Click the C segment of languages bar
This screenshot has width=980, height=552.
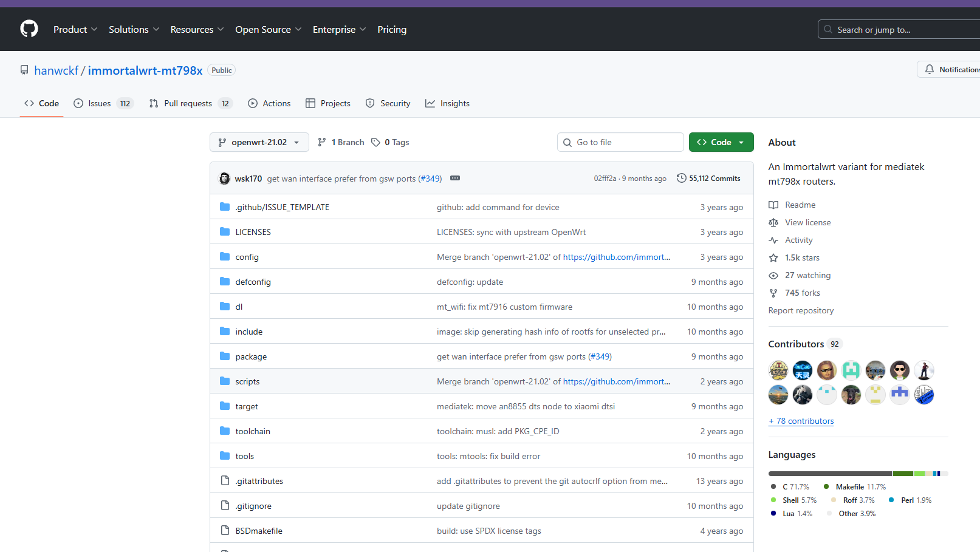pos(829,474)
